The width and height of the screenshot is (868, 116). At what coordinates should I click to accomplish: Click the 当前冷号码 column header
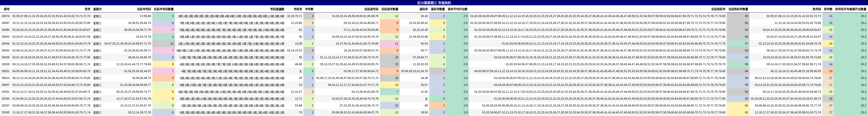pyautogui.click(x=144, y=10)
